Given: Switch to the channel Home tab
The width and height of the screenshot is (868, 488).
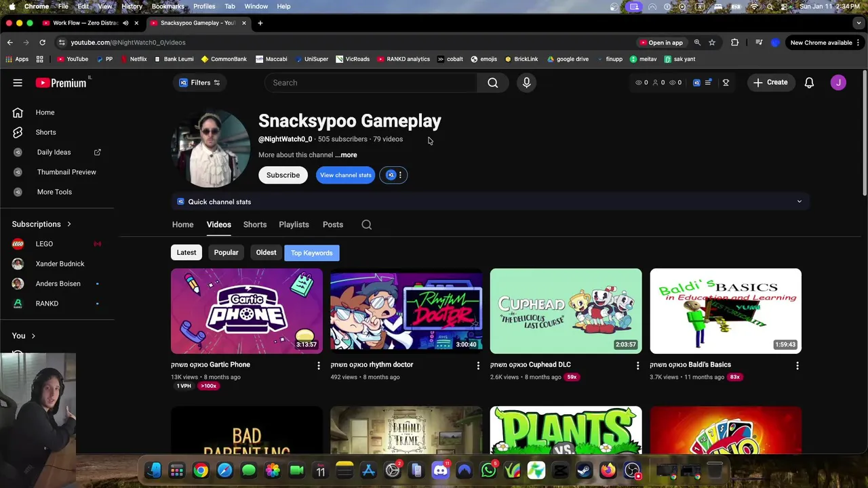Looking at the screenshot, I should tap(182, 224).
